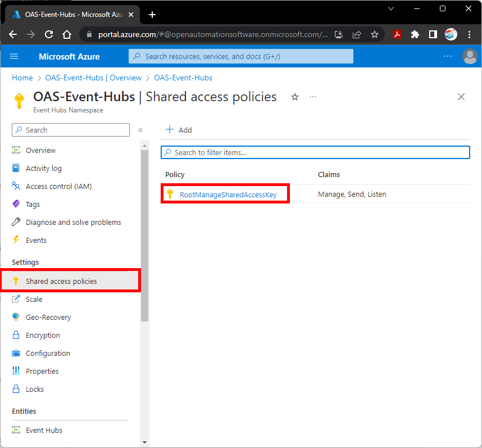Screen dimensions: 482x448
Task: Collapse the sidebar with double-chevron icon
Action: (x=140, y=130)
